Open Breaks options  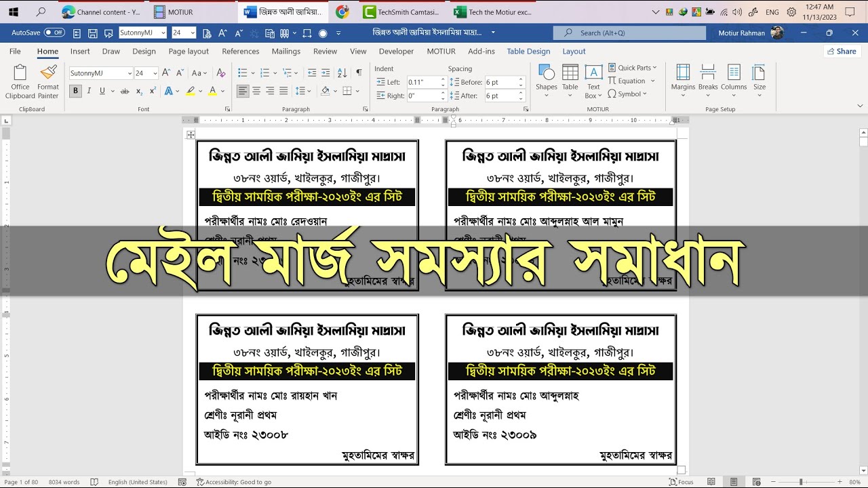pos(708,81)
